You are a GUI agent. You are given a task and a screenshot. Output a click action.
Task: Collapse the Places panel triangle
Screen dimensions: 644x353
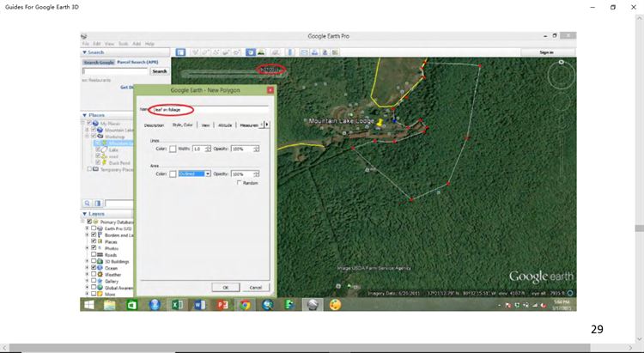click(85, 115)
